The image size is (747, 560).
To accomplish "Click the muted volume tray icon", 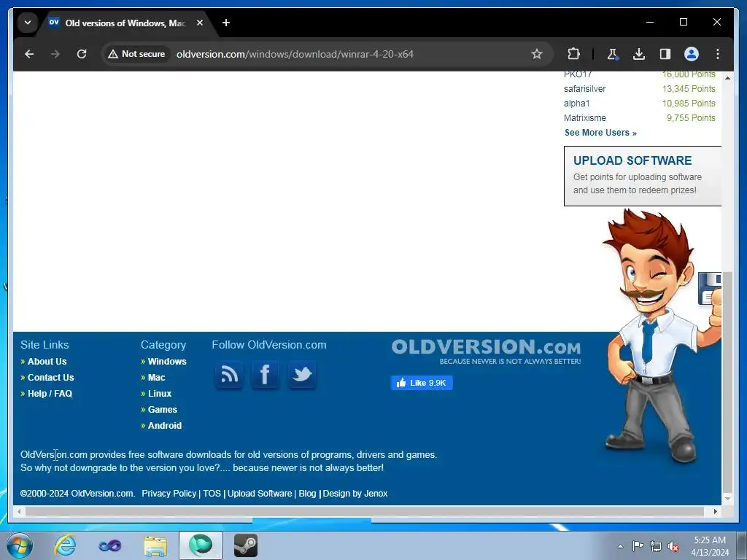I will pyautogui.click(x=673, y=546).
